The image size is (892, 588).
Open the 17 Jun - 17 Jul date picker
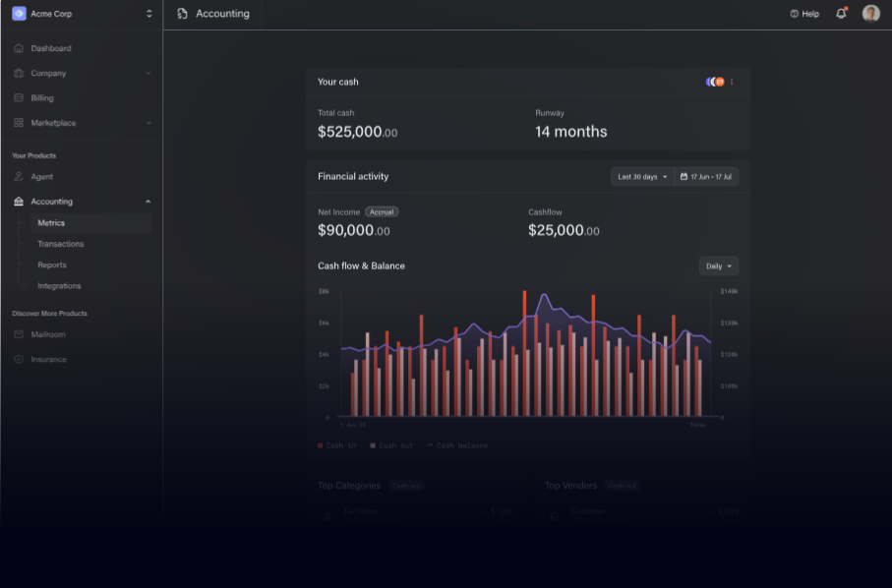pyautogui.click(x=706, y=177)
